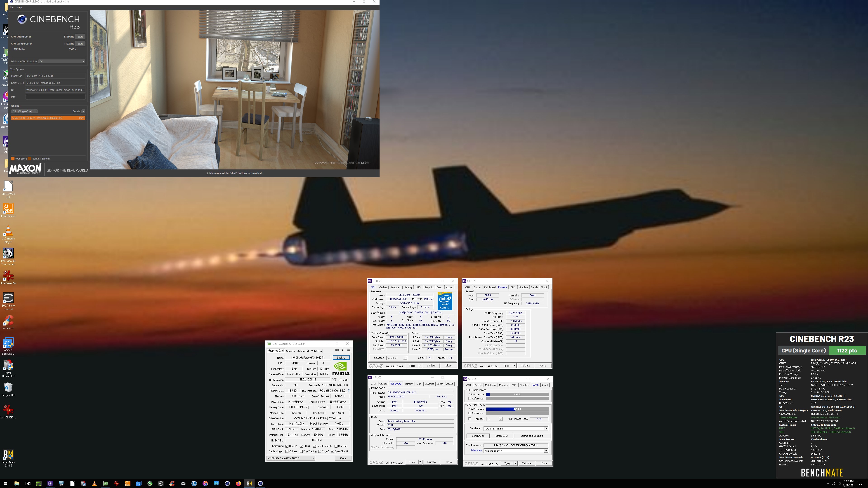
Task: Open the Benchmark Version 17.01.64 dropdown
Action: pyautogui.click(x=516, y=428)
